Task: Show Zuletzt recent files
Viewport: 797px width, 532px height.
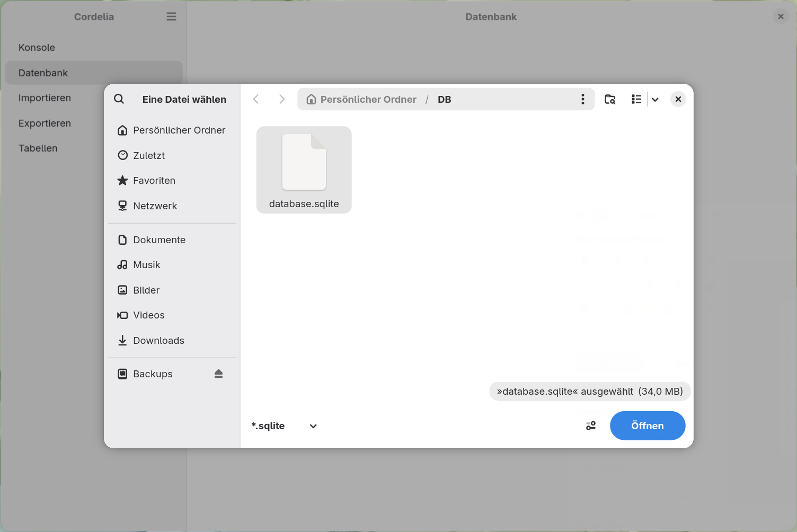Action: pyautogui.click(x=172, y=155)
